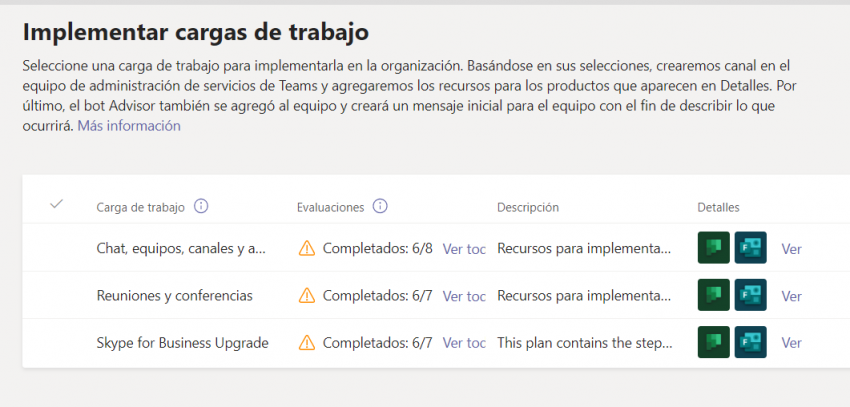
Task: Select the Reuniones y conferencias workload
Action: point(175,296)
